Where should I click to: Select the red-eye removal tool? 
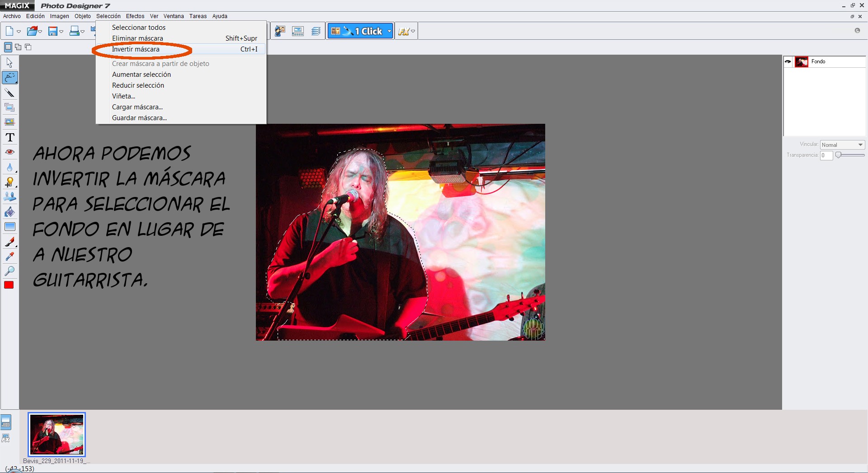[9, 152]
